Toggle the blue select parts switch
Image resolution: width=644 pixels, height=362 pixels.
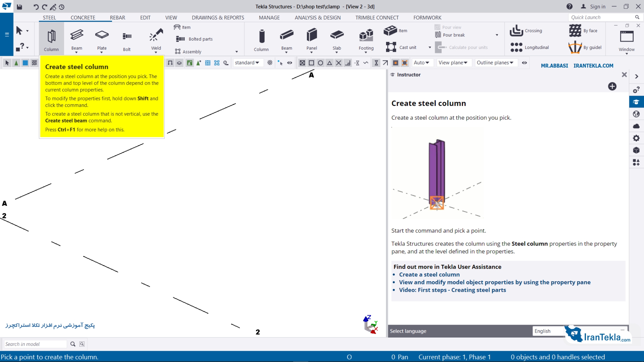click(25, 63)
